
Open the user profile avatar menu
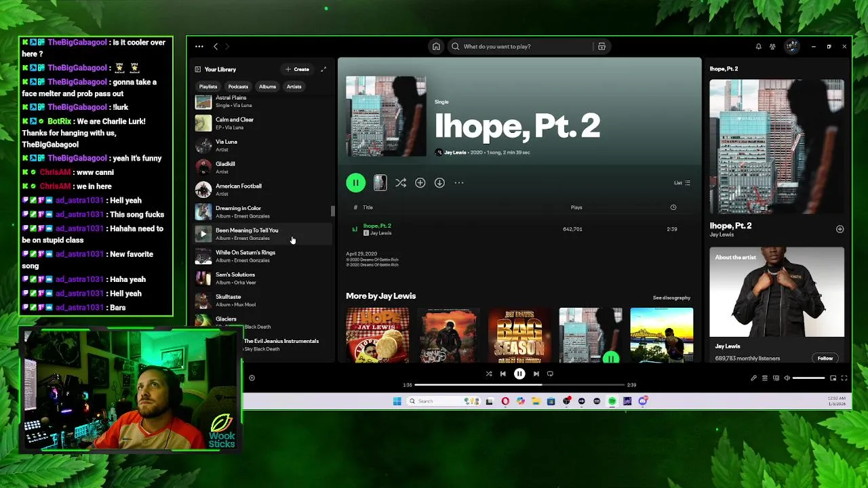pos(791,47)
